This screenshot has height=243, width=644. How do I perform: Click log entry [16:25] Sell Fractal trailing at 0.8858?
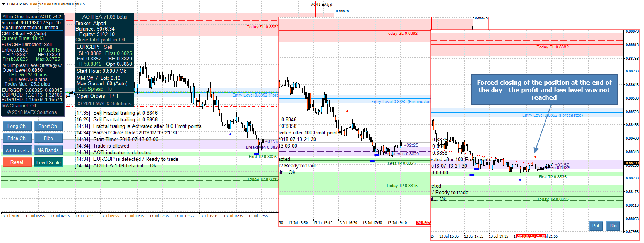tap(116, 120)
